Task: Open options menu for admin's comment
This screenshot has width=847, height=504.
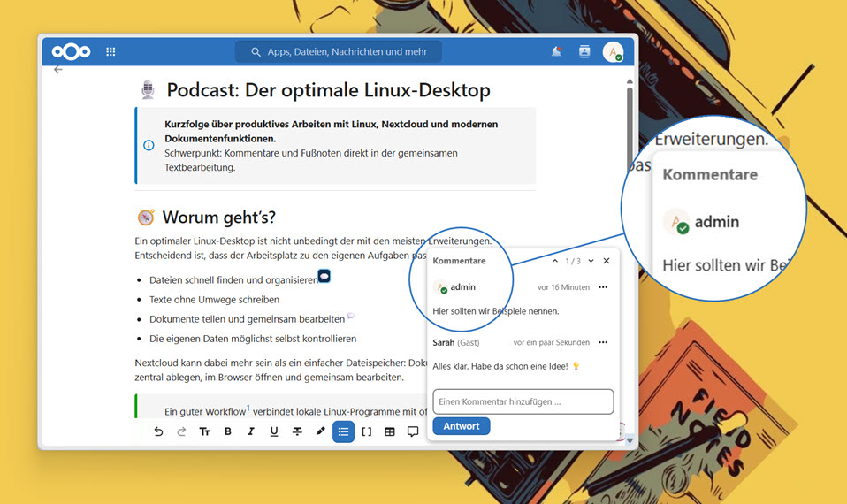Action: click(x=603, y=287)
